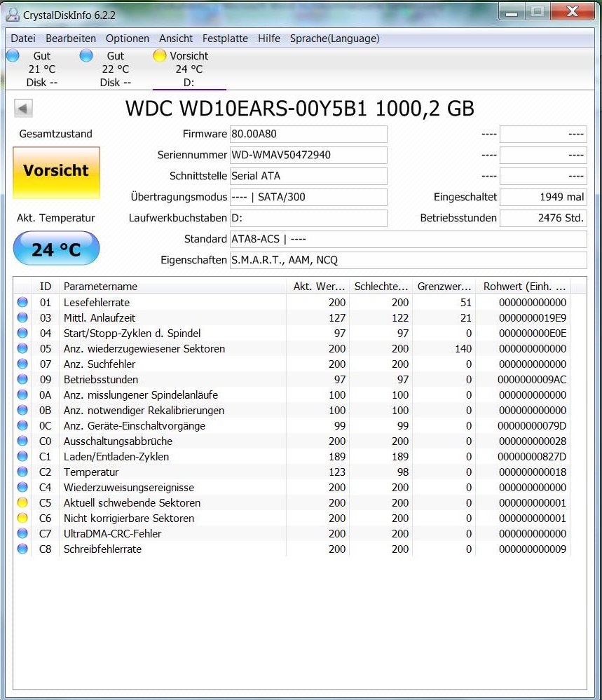602x700 pixels.
Task: Click the WDC WD10EARS-00Y5B1 drive title
Action: [300, 109]
